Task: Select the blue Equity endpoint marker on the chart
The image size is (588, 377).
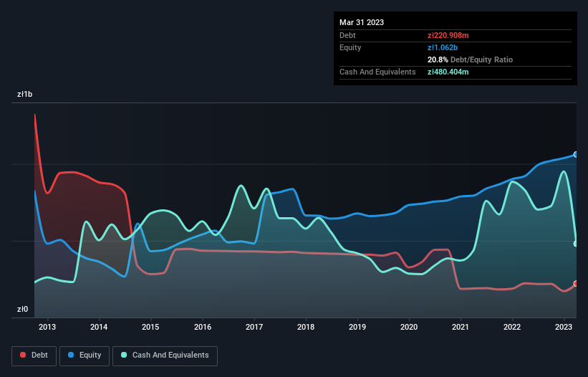Action: (x=576, y=155)
